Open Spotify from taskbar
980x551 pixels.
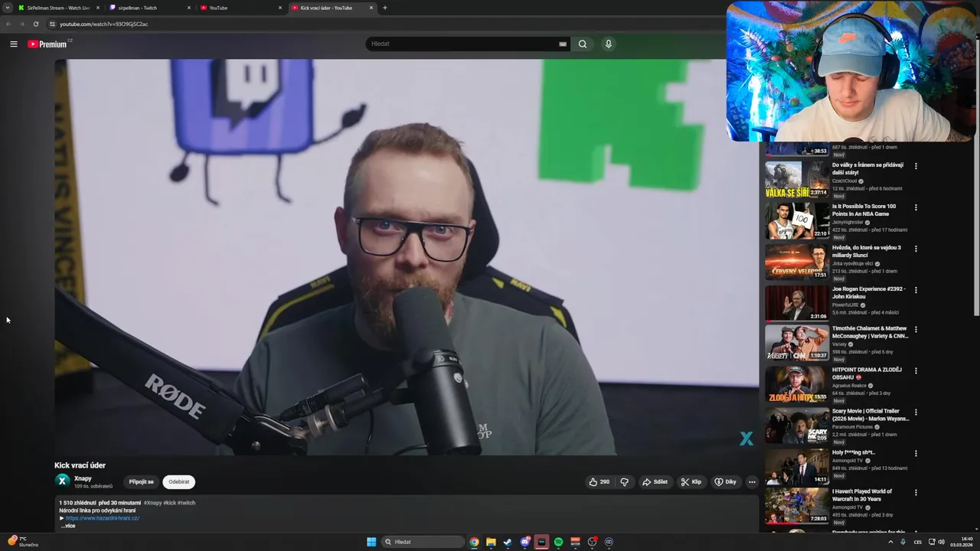[x=559, y=542]
